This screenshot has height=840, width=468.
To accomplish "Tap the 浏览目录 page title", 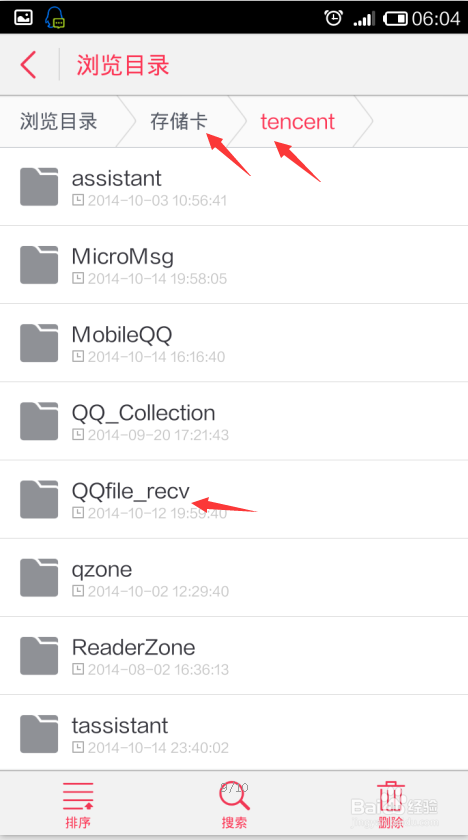I will point(123,65).
